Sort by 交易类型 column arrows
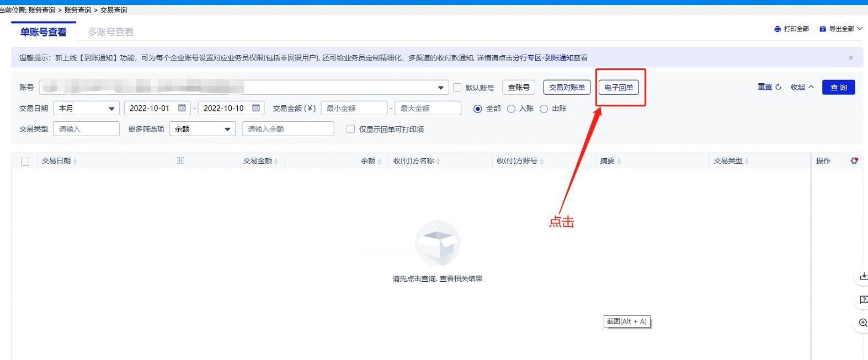Screen dimensions: 868x360 tap(747, 161)
